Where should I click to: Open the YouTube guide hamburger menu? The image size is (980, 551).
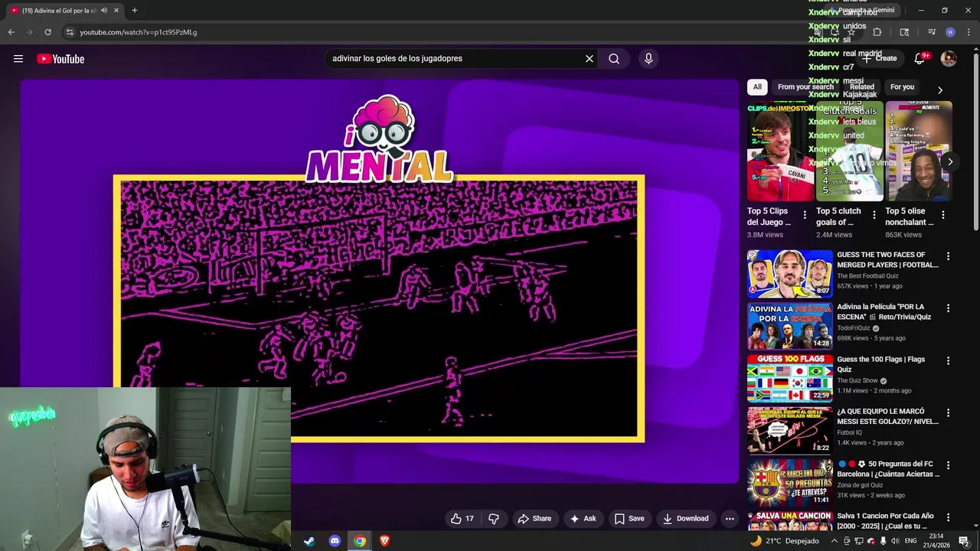point(18,59)
